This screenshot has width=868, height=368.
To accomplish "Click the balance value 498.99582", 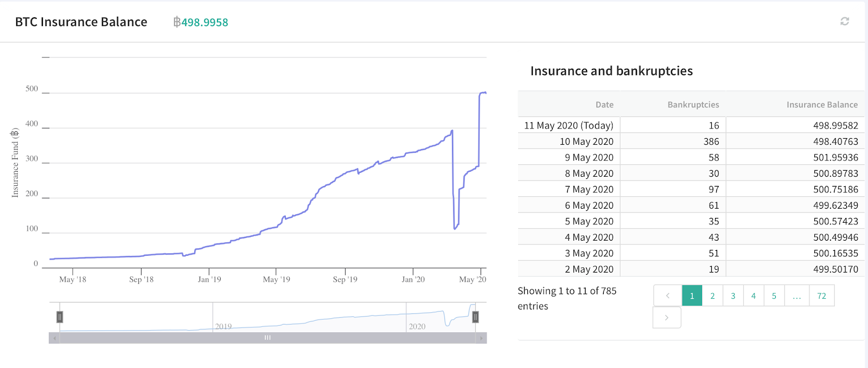I will point(835,125).
